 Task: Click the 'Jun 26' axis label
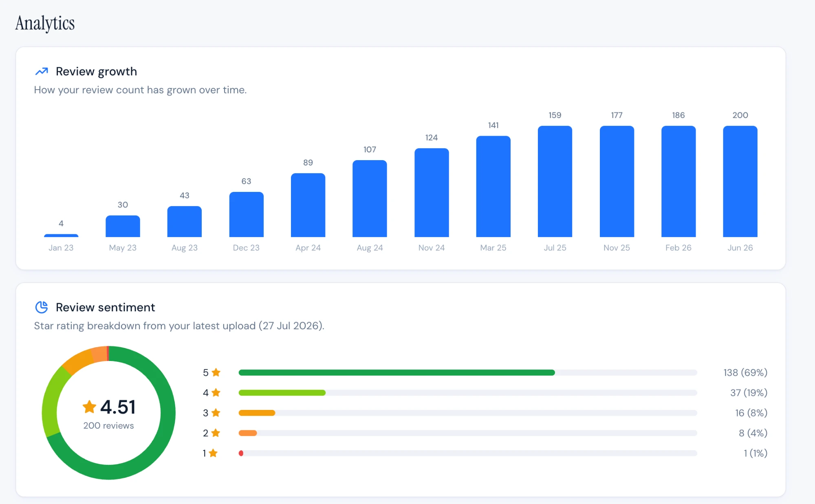pos(740,248)
